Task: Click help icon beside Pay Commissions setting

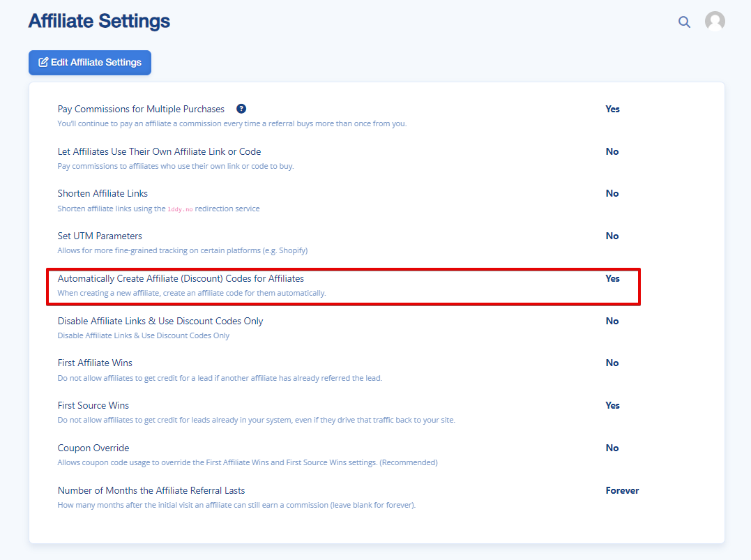Action: click(241, 109)
